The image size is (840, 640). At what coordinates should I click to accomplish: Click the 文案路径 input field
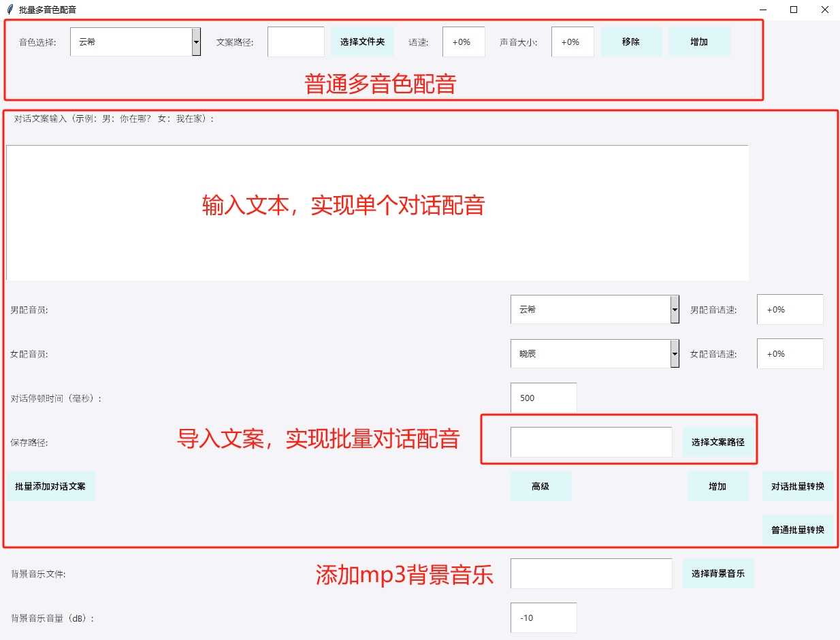coord(295,42)
